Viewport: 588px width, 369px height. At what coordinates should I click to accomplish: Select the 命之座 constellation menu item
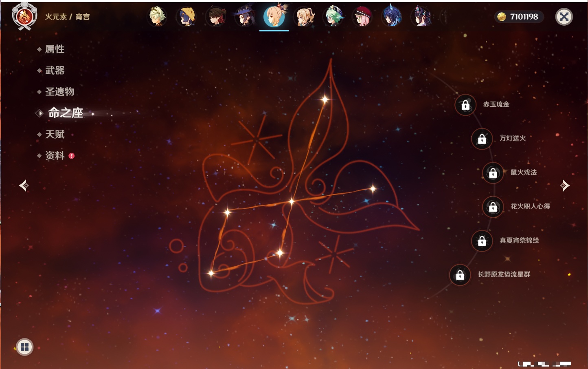pyautogui.click(x=65, y=113)
